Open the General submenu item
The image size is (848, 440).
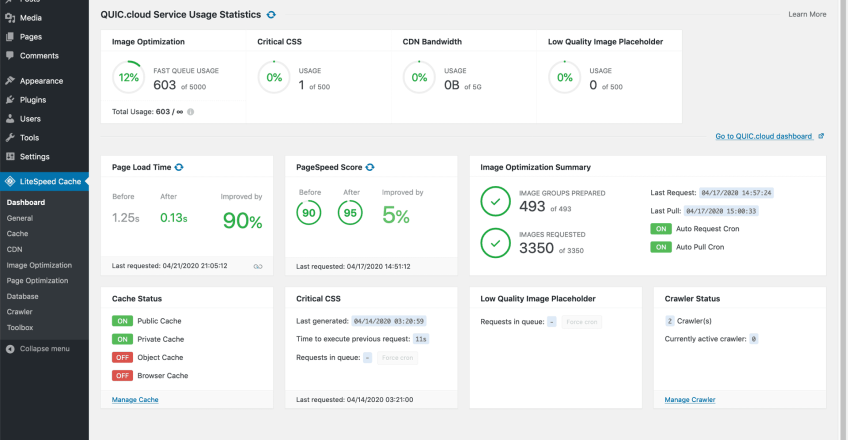pyautogui.click(x=20, y=218)
